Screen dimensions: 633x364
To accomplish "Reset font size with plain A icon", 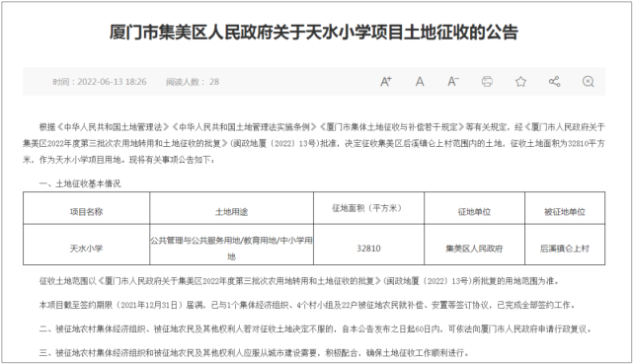I will click(420, 82).
